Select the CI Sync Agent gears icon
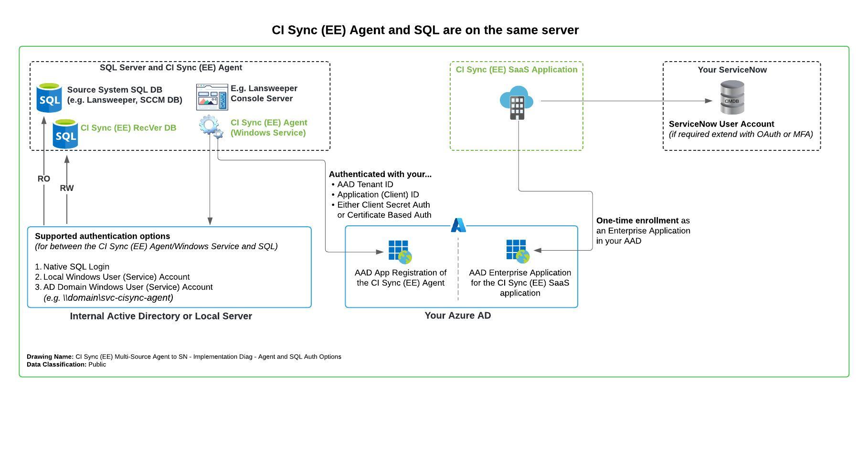The height and width of the screenshot is (474, 868). tap(211, 126)
